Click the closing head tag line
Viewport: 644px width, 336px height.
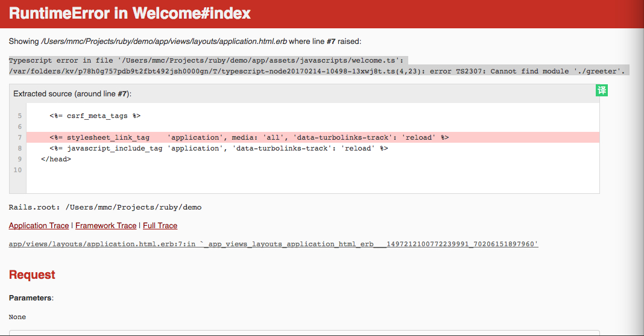[56, 159]
